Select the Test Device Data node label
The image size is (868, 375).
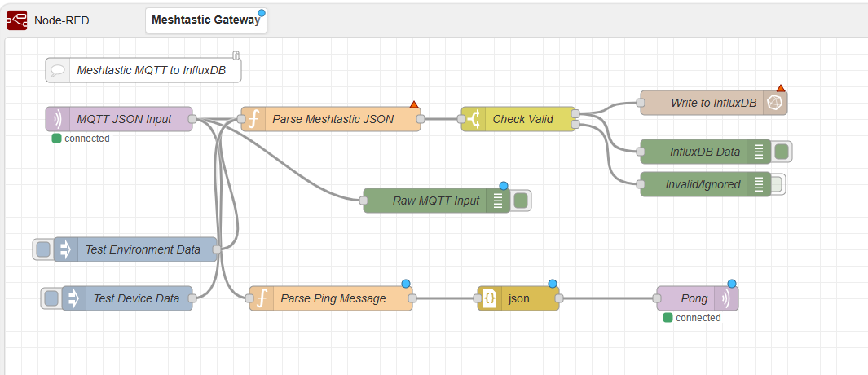tap(136, 298)
